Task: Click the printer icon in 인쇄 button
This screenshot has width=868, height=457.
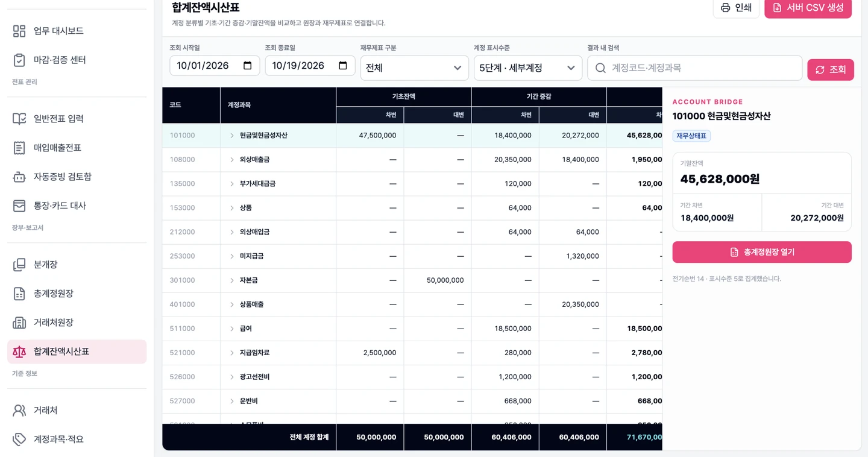Action: [x=726, y=8]
